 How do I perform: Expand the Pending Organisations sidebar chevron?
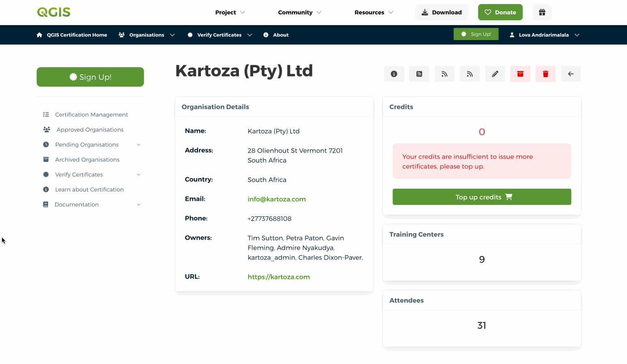pyautogui.click(x=139, y=145)
